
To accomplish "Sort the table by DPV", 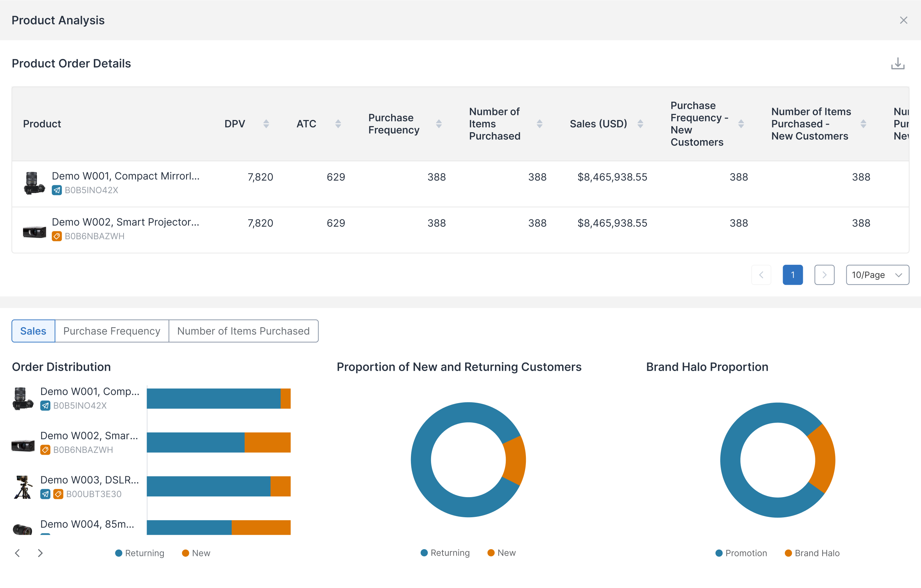I will tap(266, 124).
